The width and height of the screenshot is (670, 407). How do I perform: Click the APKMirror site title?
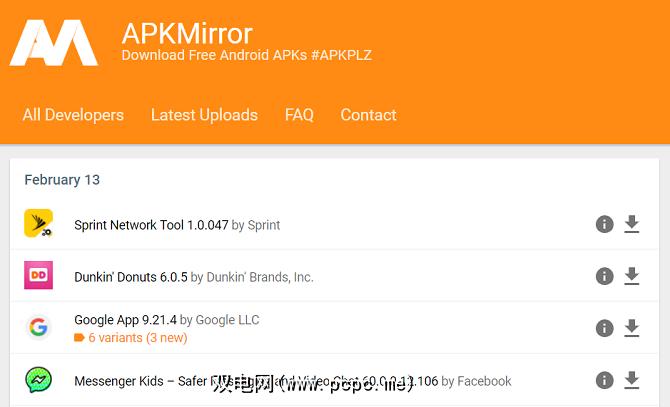[187, 34]
